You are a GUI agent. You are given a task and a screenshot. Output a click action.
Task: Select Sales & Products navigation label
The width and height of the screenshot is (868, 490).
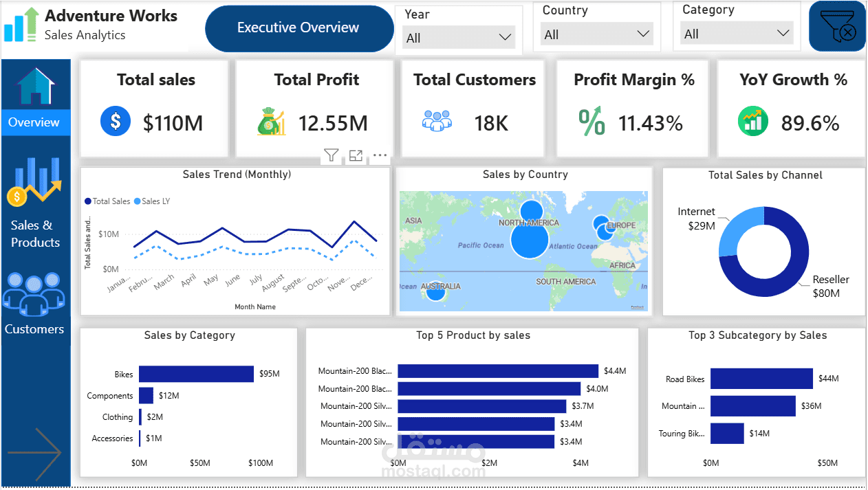coord(35,234)
